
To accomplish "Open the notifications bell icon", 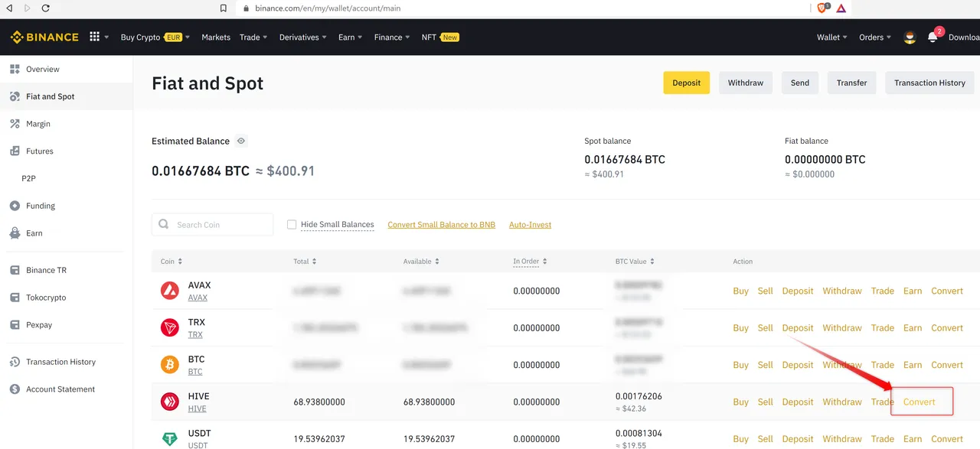I will pyautogui.click(x=933, y=37).
